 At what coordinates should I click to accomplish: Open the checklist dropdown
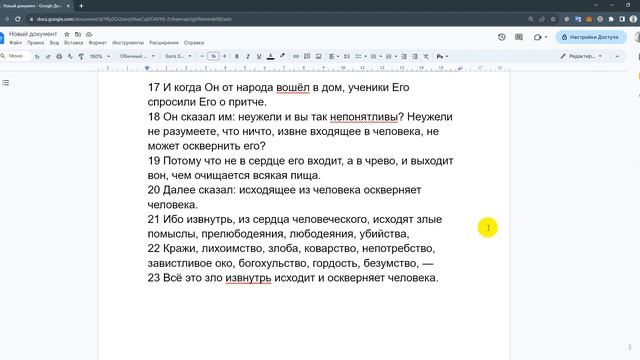tap(361, 56)
